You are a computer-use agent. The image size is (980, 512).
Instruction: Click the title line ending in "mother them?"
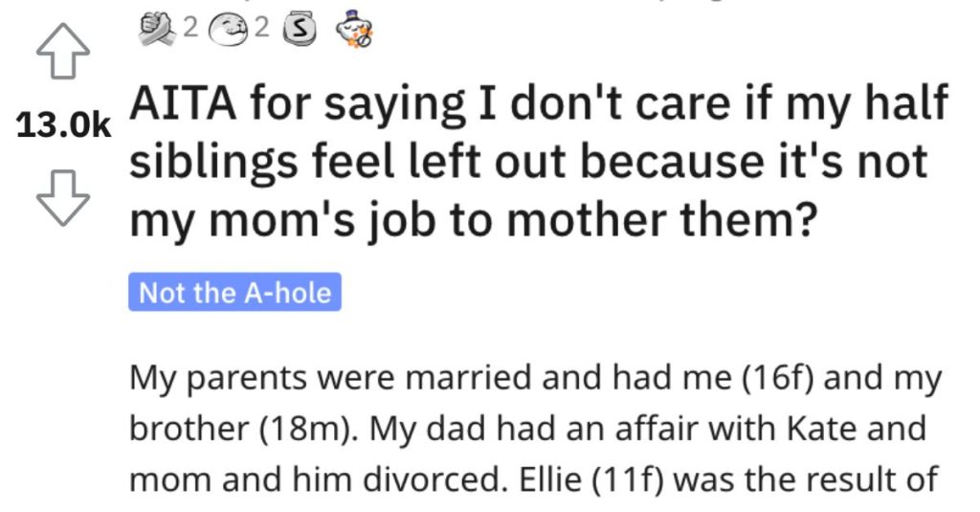(x=473, y=221)
